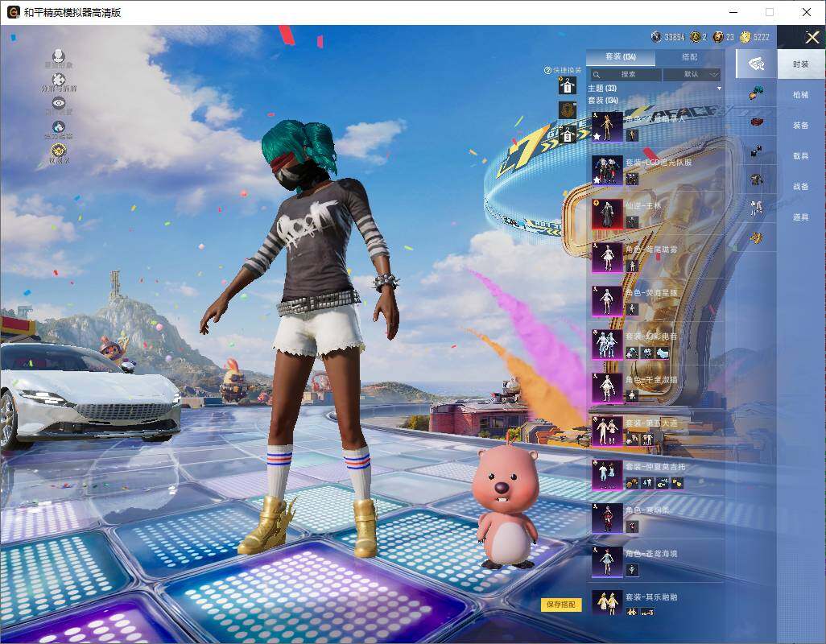The height and width of the screenshot is (644, 826).
Task: Minimize the 和平精英模拟器 window
Action: pos(733,12)
